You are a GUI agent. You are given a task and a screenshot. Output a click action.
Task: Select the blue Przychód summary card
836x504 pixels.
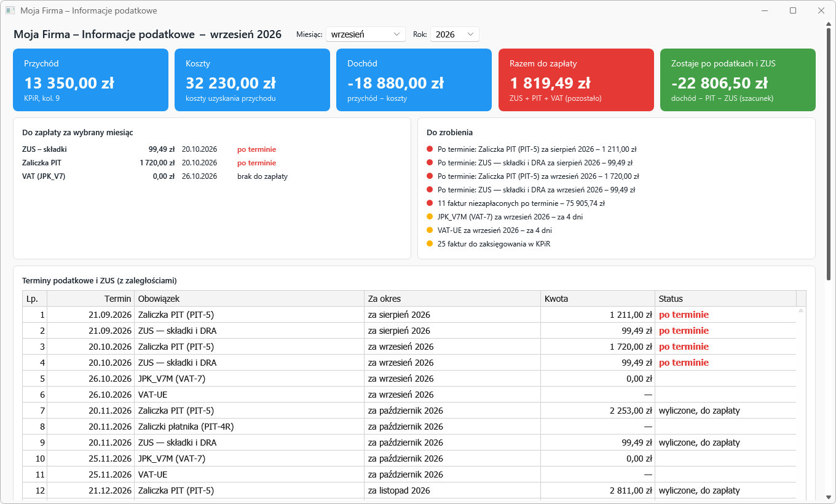point(90,80)
